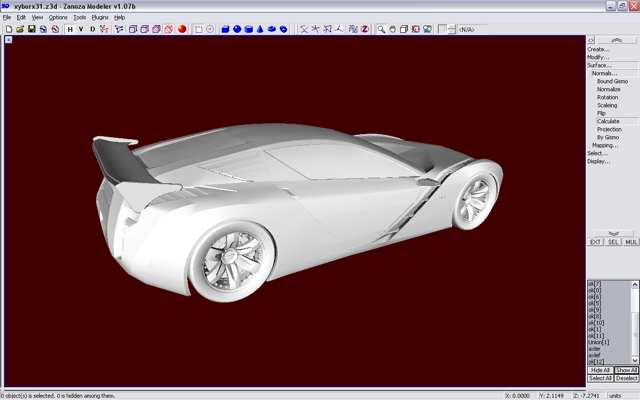Toggle the SEL mode button
Viewport: 640px width, 400px height.
[613, 242]
